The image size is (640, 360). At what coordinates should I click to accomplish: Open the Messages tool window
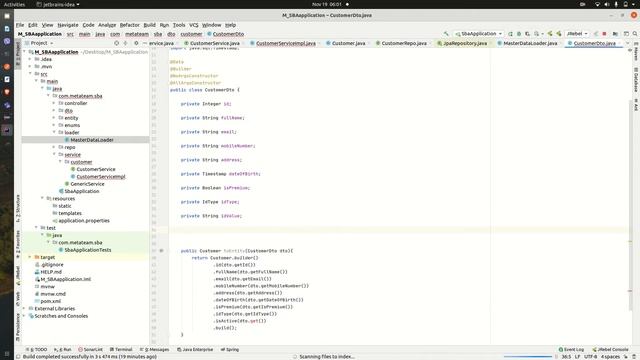(x=154, y=350)
